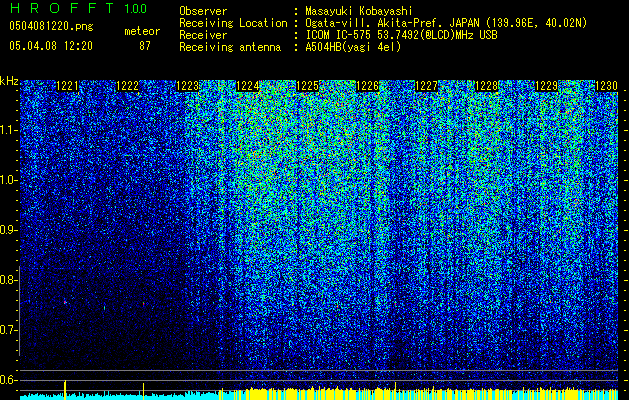
Task: Click the version number 1.0.0
Action: (135, 9)
